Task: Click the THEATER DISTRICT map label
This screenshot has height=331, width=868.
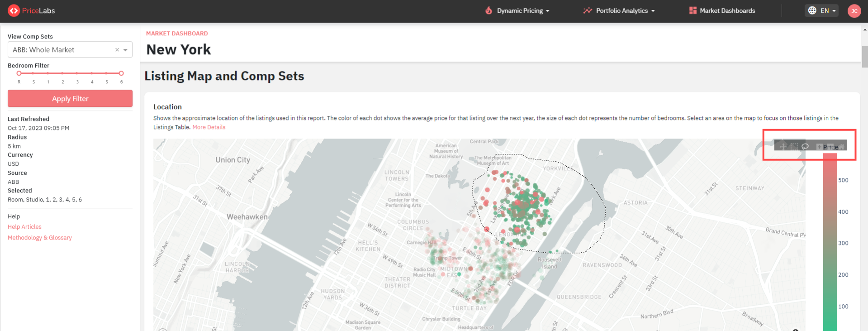Action: click(397, 283)
